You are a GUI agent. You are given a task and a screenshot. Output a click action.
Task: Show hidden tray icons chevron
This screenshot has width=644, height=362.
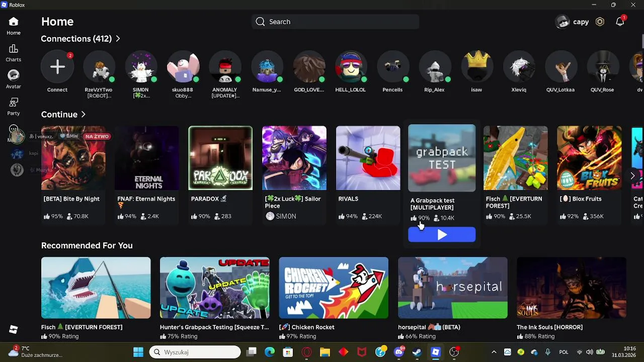pyautogui.click(x=494, y=352)
